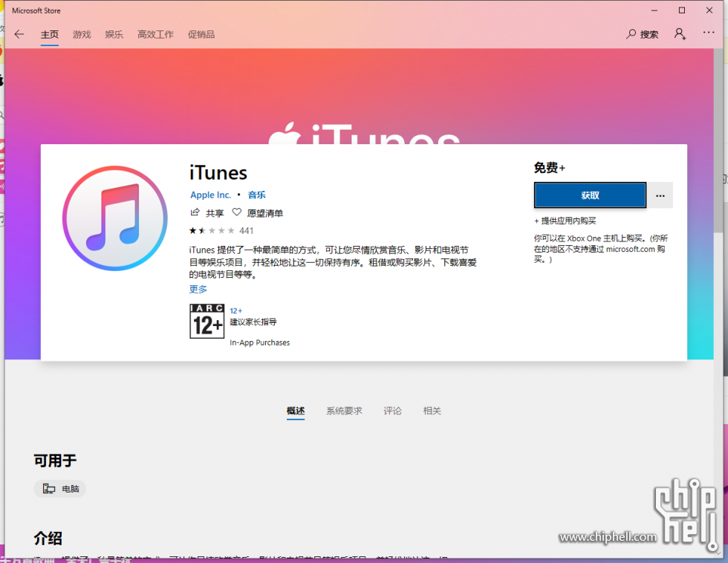Click the 获取 button to install iTunes
Screen dimensions: 728x563
click(x=590, y=195)
